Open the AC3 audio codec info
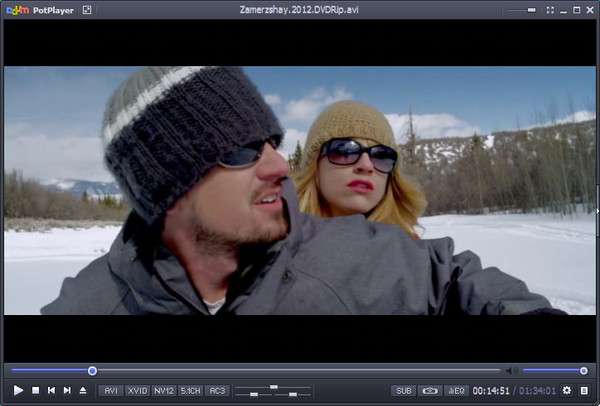 click(217, 390)
